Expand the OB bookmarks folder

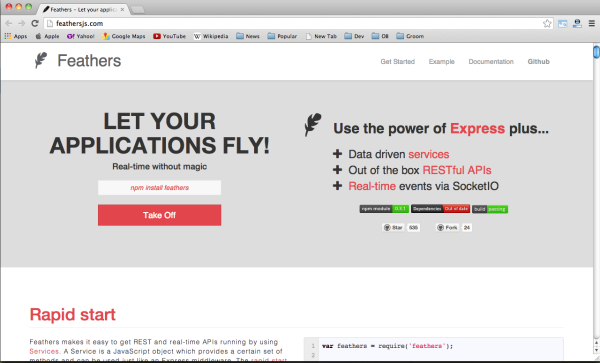(380, 36)
